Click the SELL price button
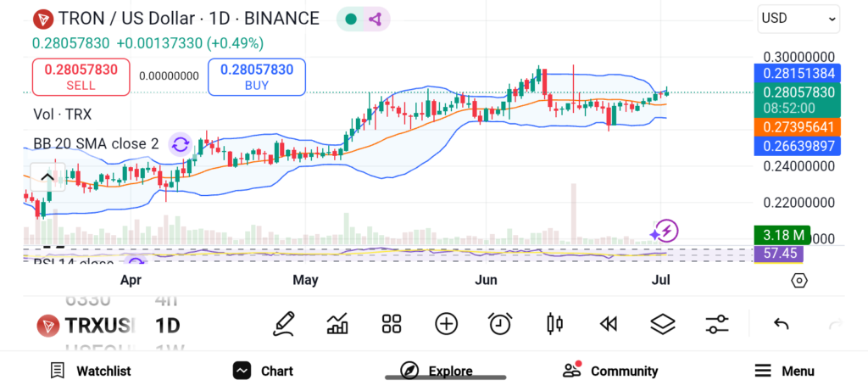This screenshot has height=391, width=868. pyautogui.click(x=81, y=77)
